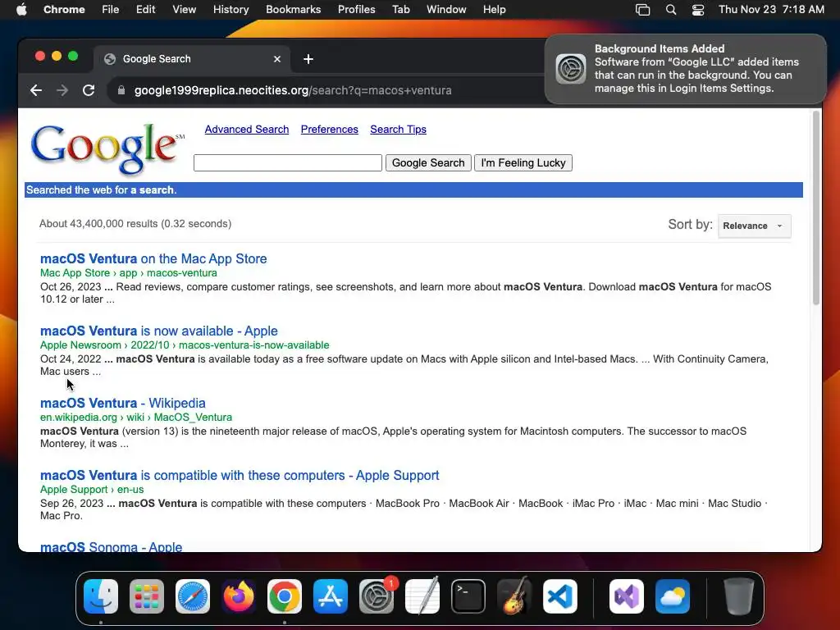Click the green text 'Mac App Store › app › macos-ventura'
This screenshot has width=840, height=630.
(129, 272)
